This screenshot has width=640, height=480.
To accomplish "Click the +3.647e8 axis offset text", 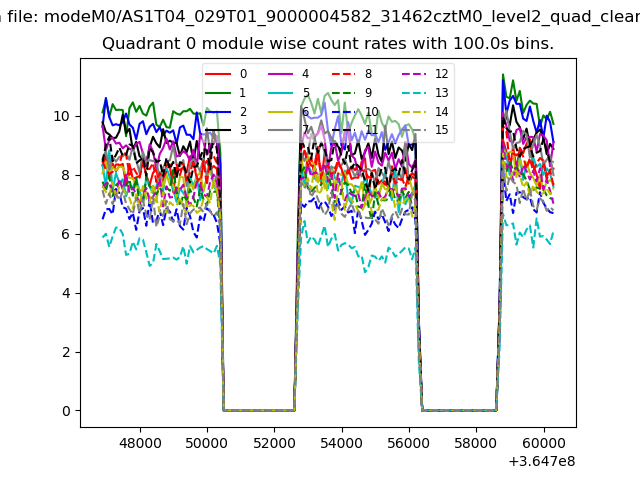I will coord(541,461).
